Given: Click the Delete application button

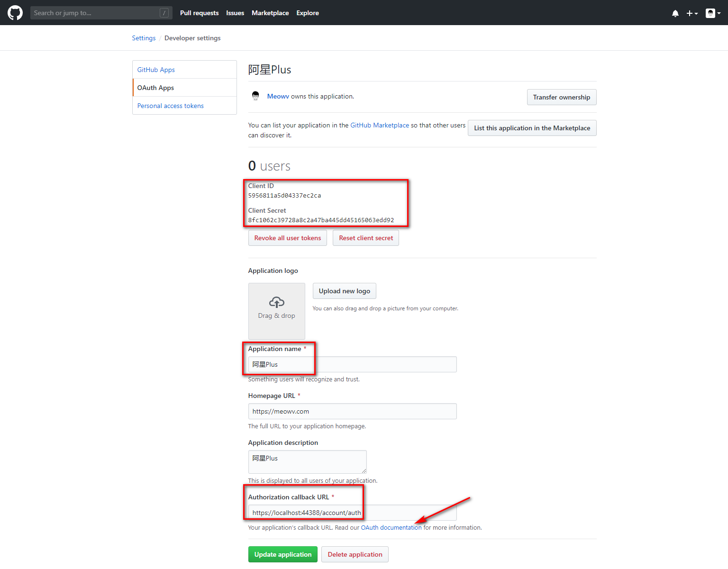Looking at the screenshot, I should [x=355, y=554].
